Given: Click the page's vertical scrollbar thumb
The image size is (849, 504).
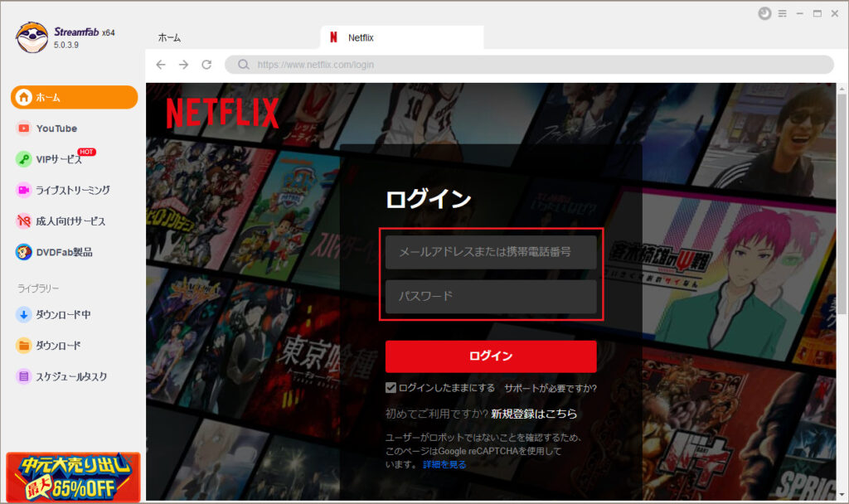Looking at the screenshot, I should click(x=842, y=204).
